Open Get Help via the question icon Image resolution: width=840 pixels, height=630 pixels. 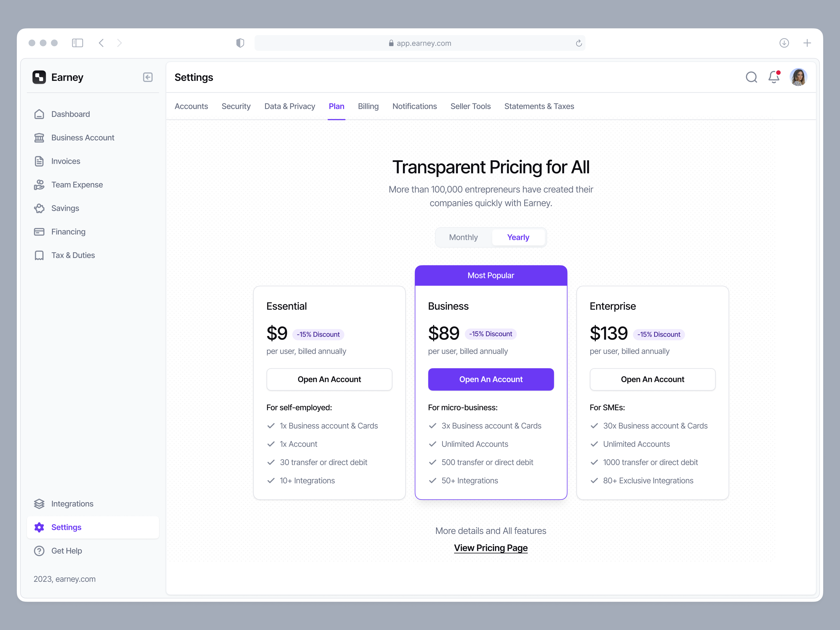point(39,551)
